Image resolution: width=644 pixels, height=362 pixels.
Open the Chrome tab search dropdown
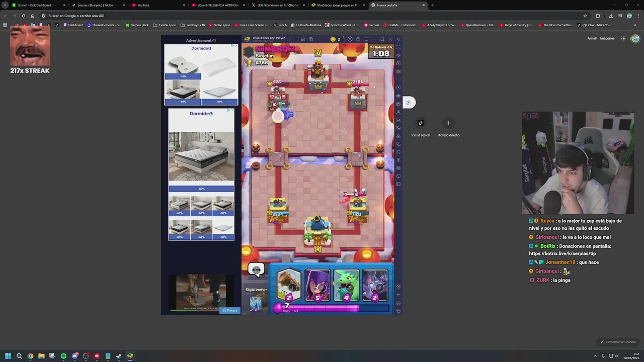tap(5, 5)
